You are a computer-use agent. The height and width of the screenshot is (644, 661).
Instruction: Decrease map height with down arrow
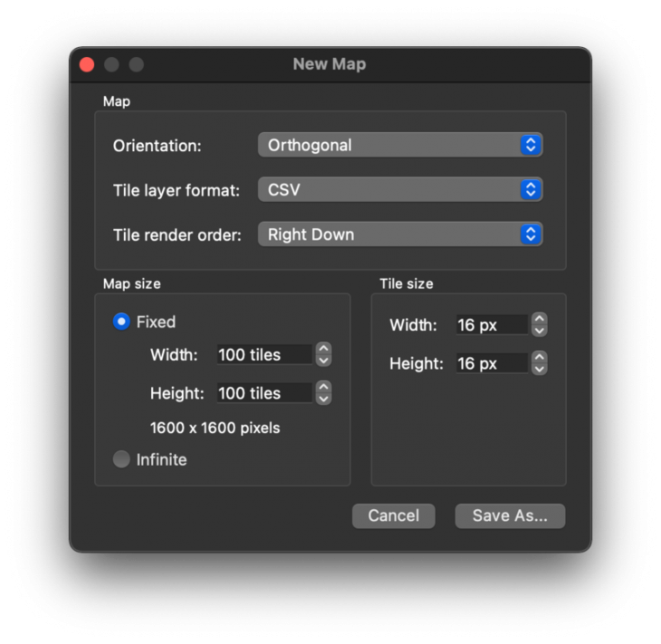pos(324,399)
